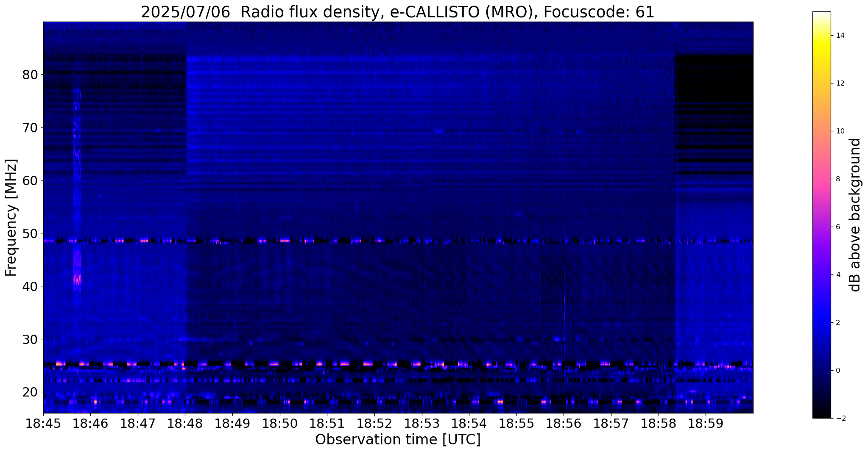Click the 18:51 time tick label
The height and width of the screenshot is (452, 868).
coord(327,423)
